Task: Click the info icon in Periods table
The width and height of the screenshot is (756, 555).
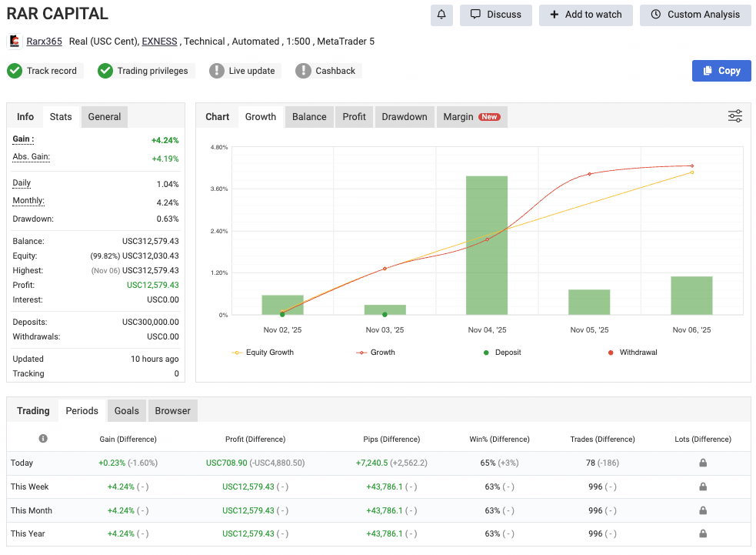Action: click(x=43, y=439)
